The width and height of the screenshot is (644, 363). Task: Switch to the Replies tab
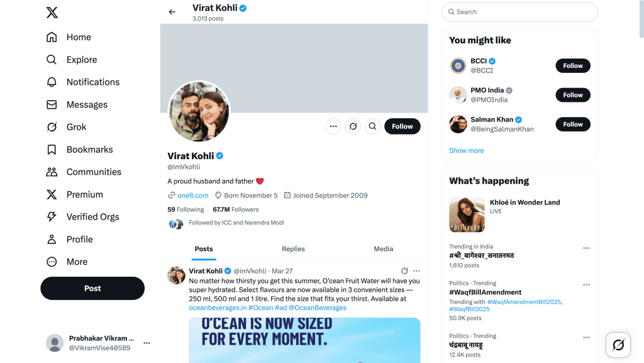coord(293,249)
